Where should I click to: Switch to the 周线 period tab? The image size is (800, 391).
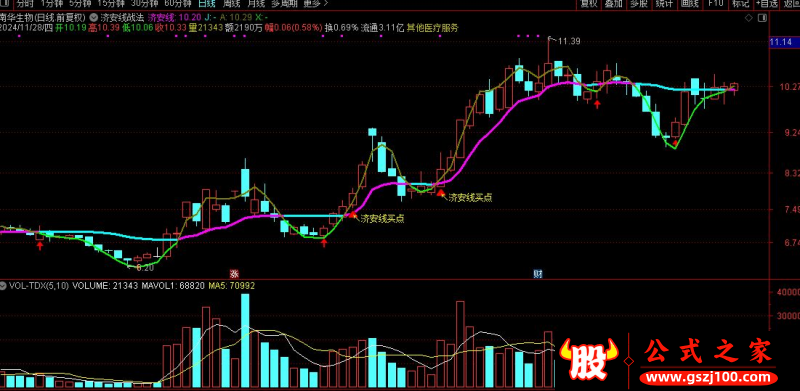point(232,4)
